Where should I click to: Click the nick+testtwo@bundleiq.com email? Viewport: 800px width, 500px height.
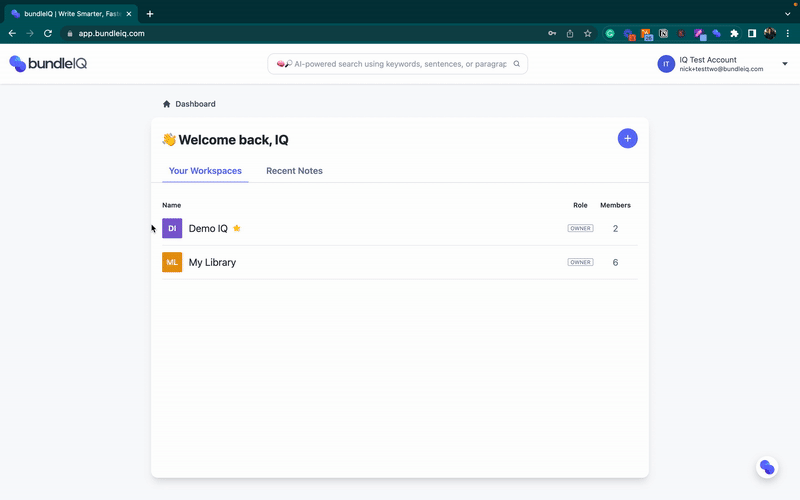point(721,69)
